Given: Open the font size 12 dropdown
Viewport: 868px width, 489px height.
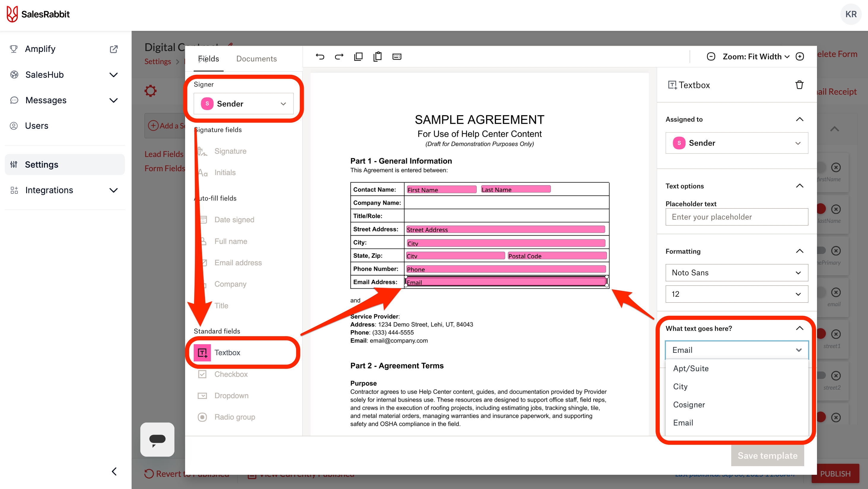Looking at the screenshot, I should click(737, 294).
